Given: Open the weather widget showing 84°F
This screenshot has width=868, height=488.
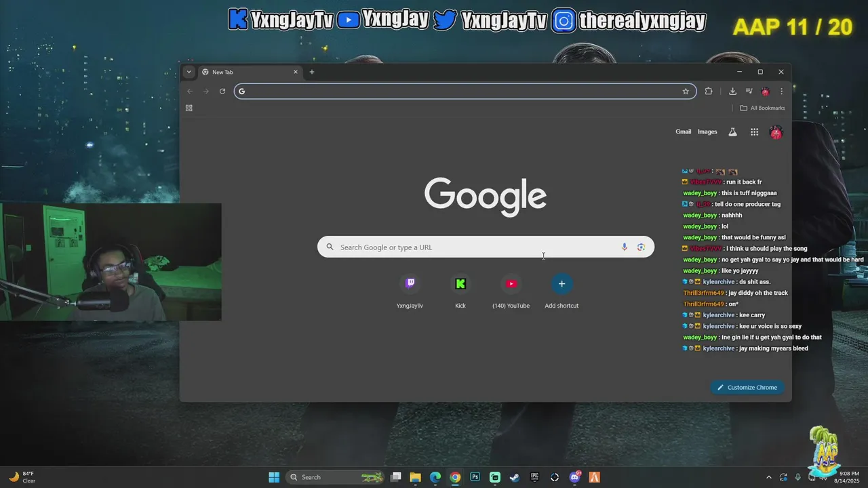Looking at the screenshot, I should 22,477.
